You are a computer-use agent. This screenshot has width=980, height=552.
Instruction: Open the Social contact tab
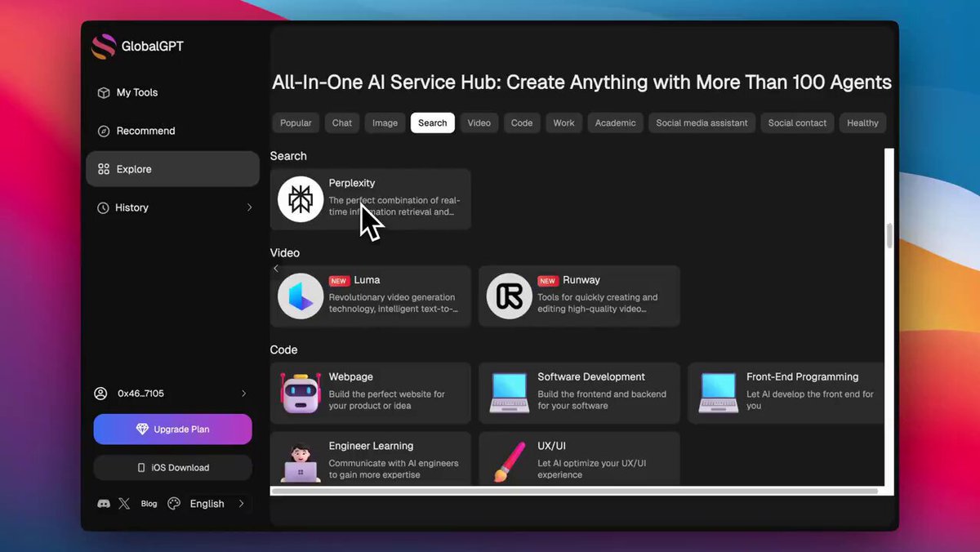[x=798, y=123]
